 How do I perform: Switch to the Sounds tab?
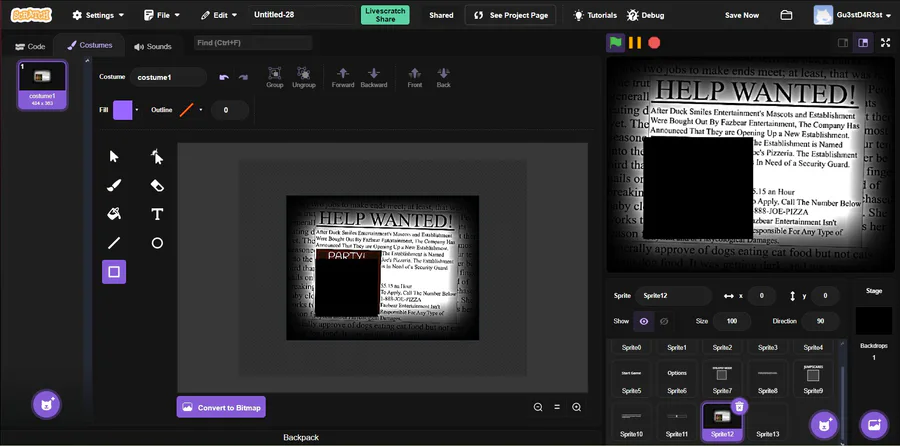153,46
